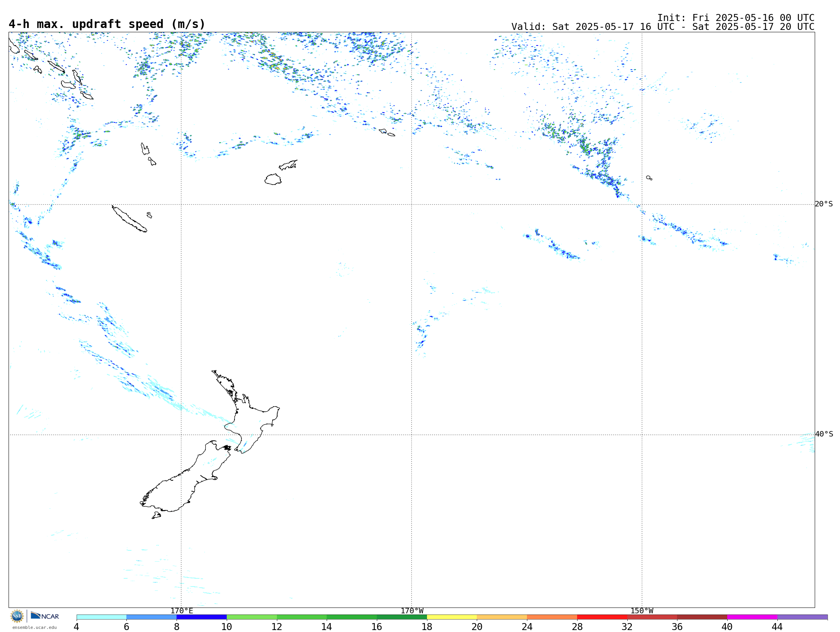Click the green 14-16 colorbar swatch
Image resolution: width=840 pixels, height=632 pixels.
[352, 617]
